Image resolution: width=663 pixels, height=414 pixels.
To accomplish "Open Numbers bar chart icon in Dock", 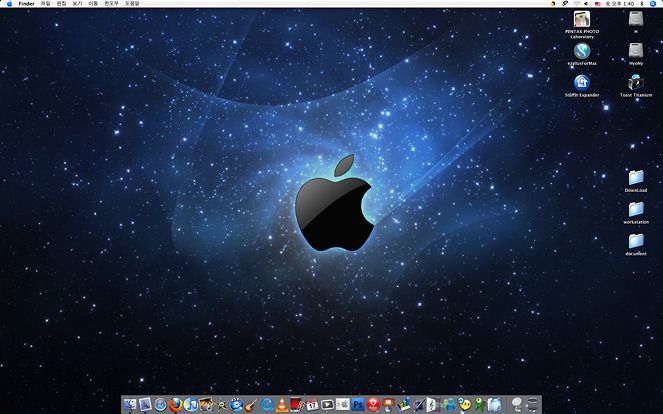I will 403,405.
